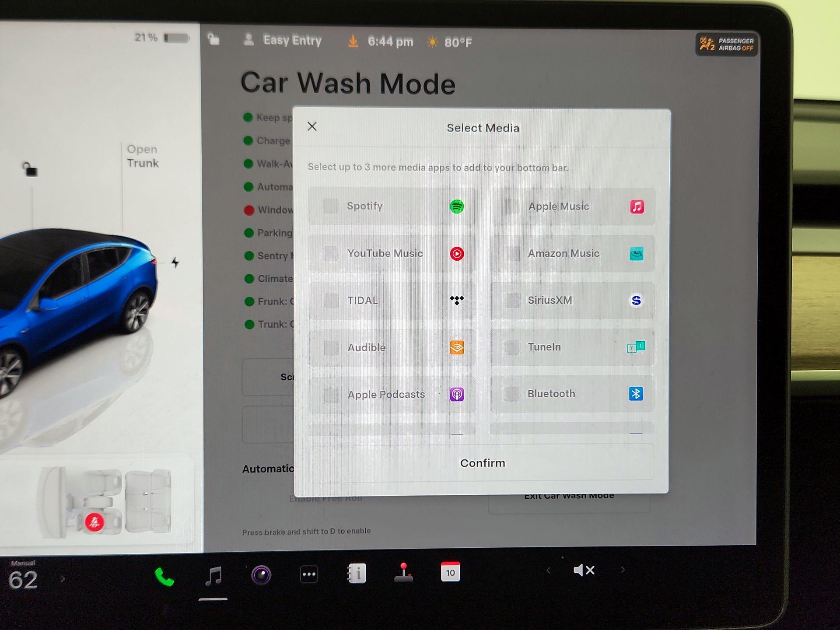Open the calendar app showing 10
The image size is (840, 630).
tap(451, 572)
